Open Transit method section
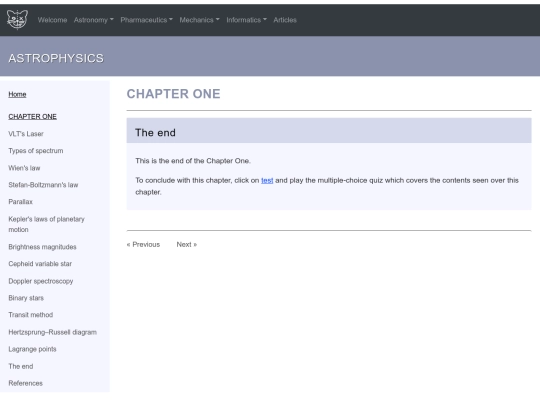The height and width of the screenshot is (405, 540). [x=31, y=315]
